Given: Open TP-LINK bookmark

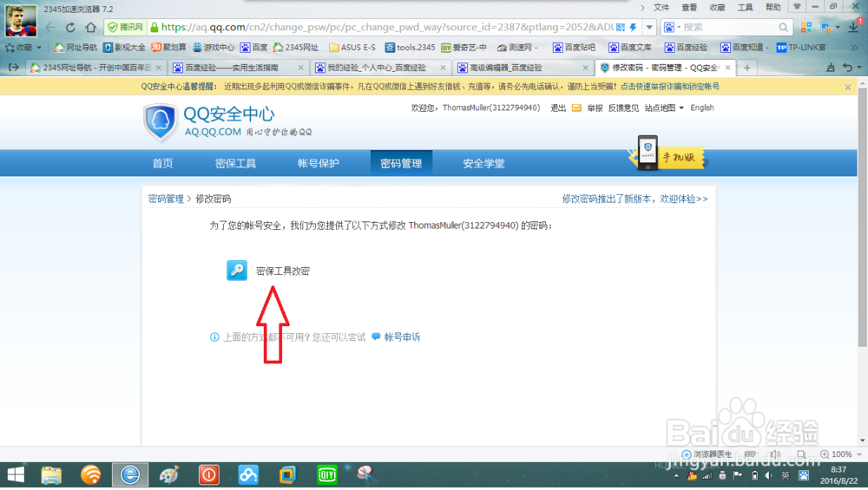Looking at the screenshot, I should click(x=801, y=48).
